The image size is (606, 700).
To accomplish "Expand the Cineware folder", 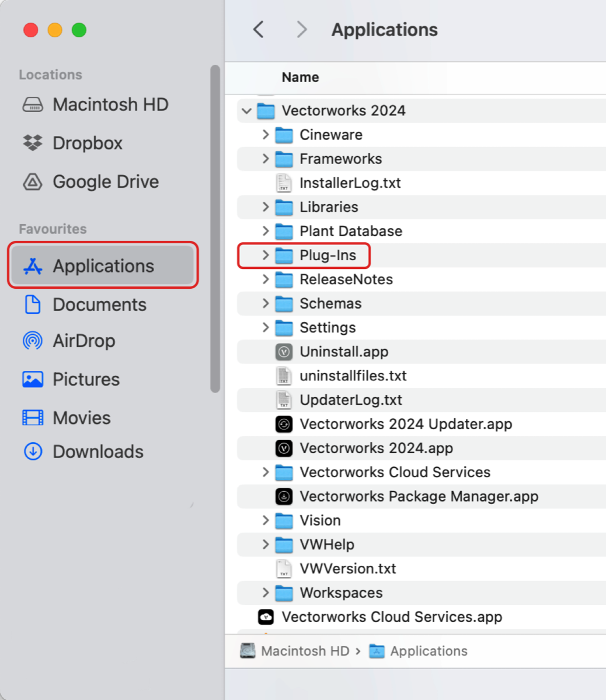I will (266, 135).
